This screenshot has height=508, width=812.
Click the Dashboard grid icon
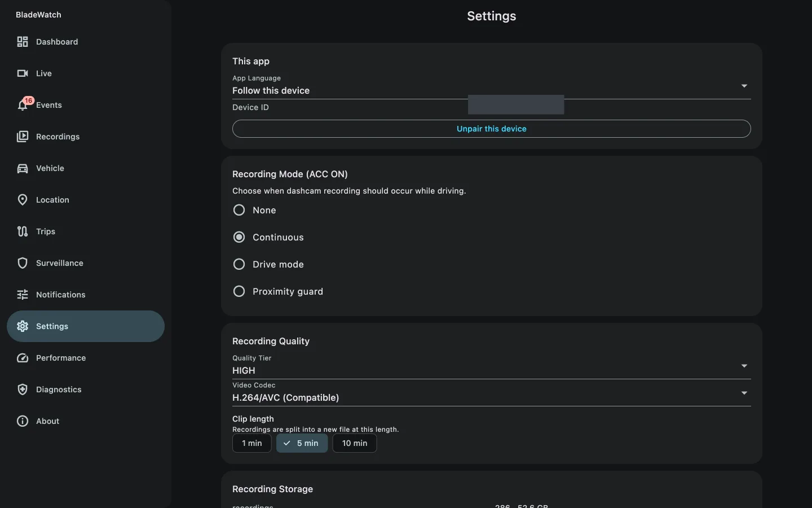[x=23, y=42]
